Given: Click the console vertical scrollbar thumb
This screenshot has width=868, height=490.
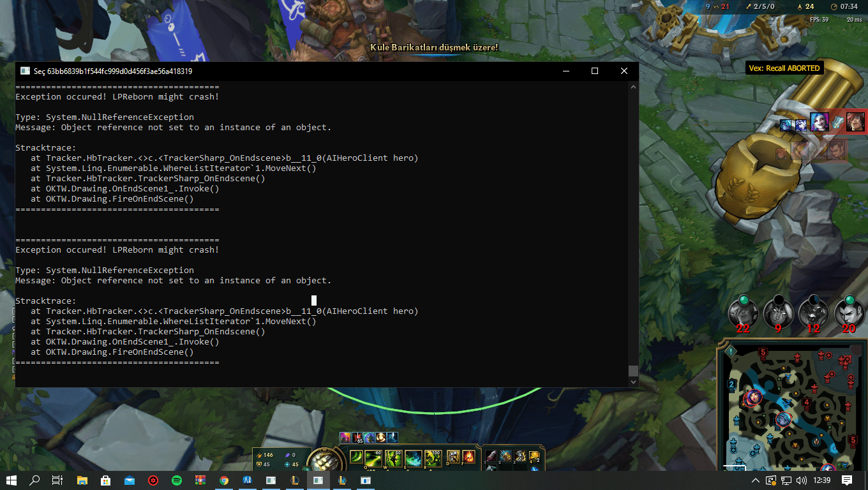Looking at the screenshot, I should pos(633,371).
